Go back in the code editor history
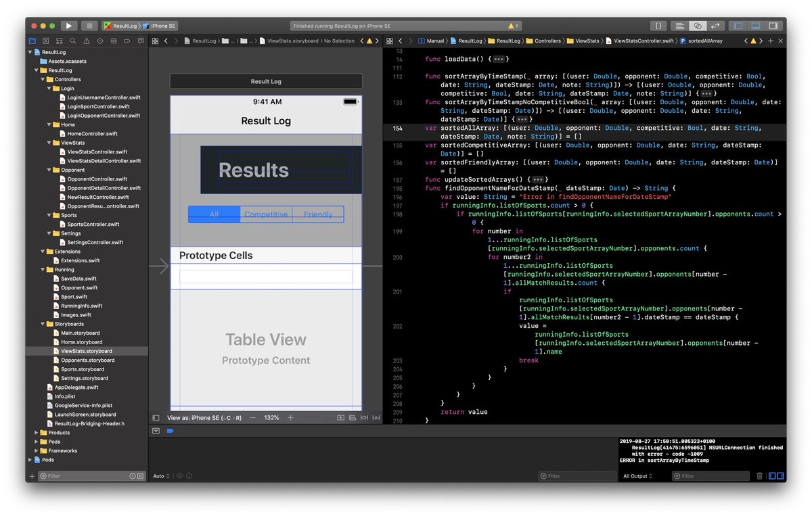Image resolution: width=812 pixels, height=516 pixels. pos(401,41)
